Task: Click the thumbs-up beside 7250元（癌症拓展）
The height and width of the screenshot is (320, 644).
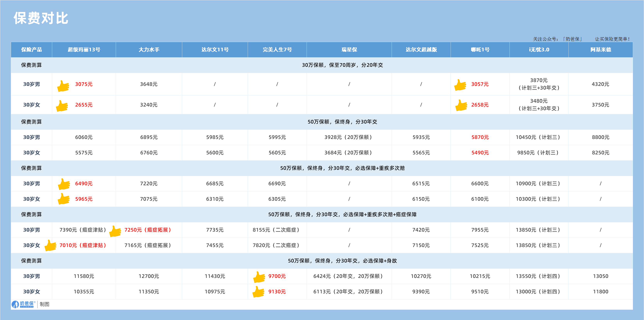Action: (x=115, y=231)
